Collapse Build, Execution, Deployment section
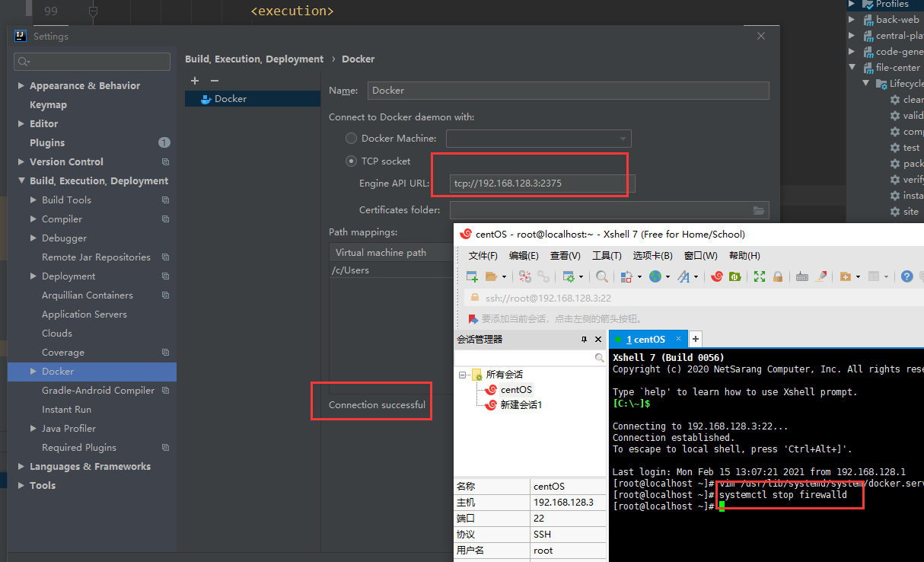 pyautogui.click(x=21, y=181)
